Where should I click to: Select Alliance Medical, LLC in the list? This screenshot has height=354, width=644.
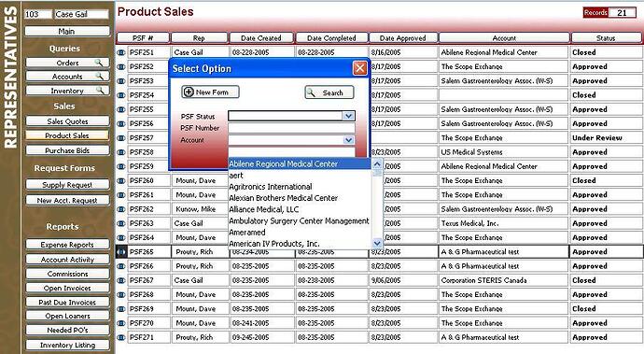tap(264, 209)
